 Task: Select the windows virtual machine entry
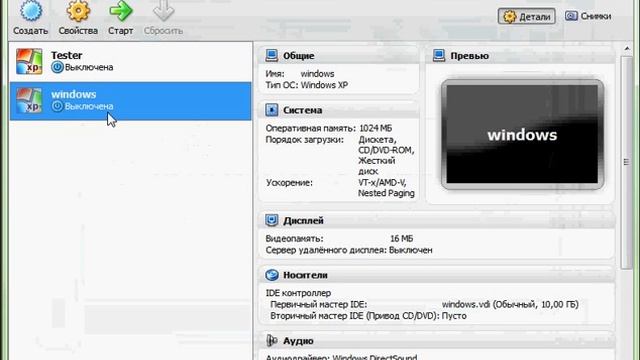point(131,101)
